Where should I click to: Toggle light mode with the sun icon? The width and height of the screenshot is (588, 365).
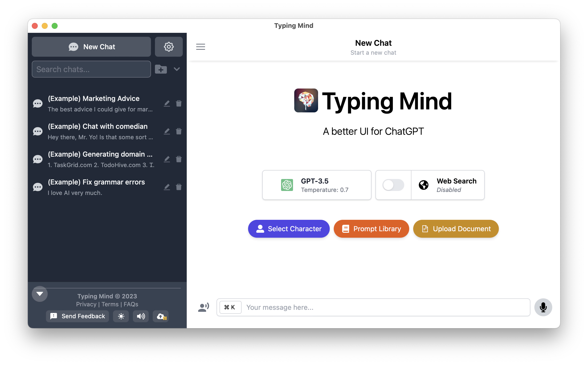pyautogui.click(x=121, y=316)
